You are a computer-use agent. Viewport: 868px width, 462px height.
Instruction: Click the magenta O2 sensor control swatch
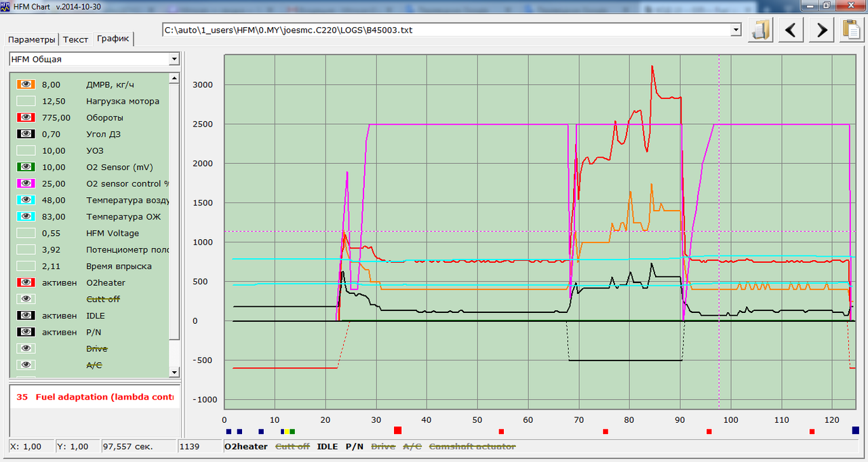(26, 184)
